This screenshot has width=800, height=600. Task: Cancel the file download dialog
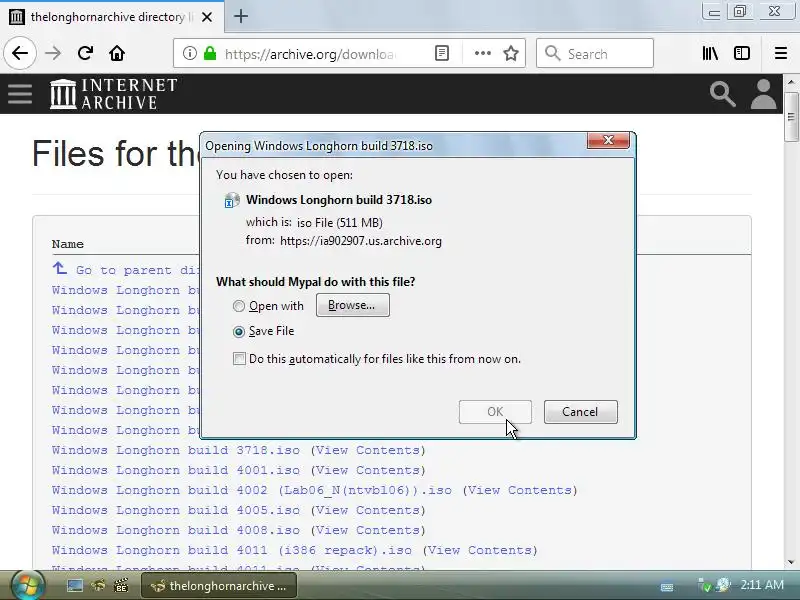click(x=581, y=412)
